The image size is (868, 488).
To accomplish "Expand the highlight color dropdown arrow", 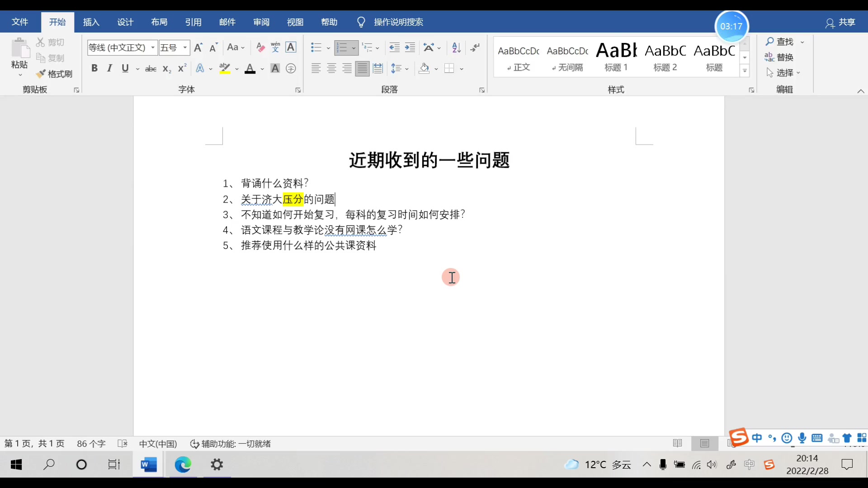I will (236, 69).
